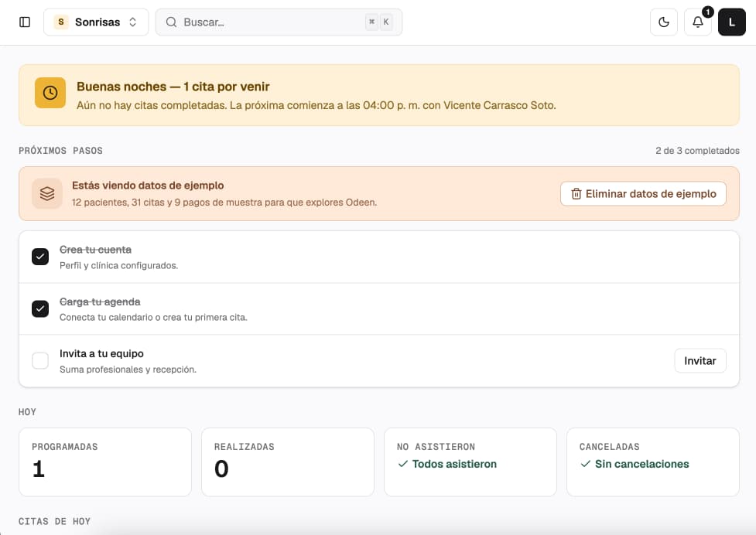The width and height of the screenshot is (756, 535).
Task: Click the clock icon in greeting banner
Action: click(50, 93)
